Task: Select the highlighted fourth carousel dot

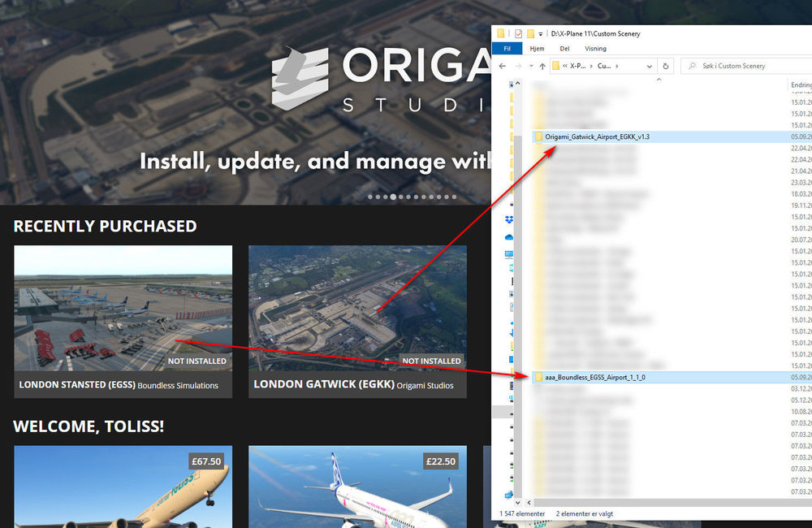Action: (393, 197)
